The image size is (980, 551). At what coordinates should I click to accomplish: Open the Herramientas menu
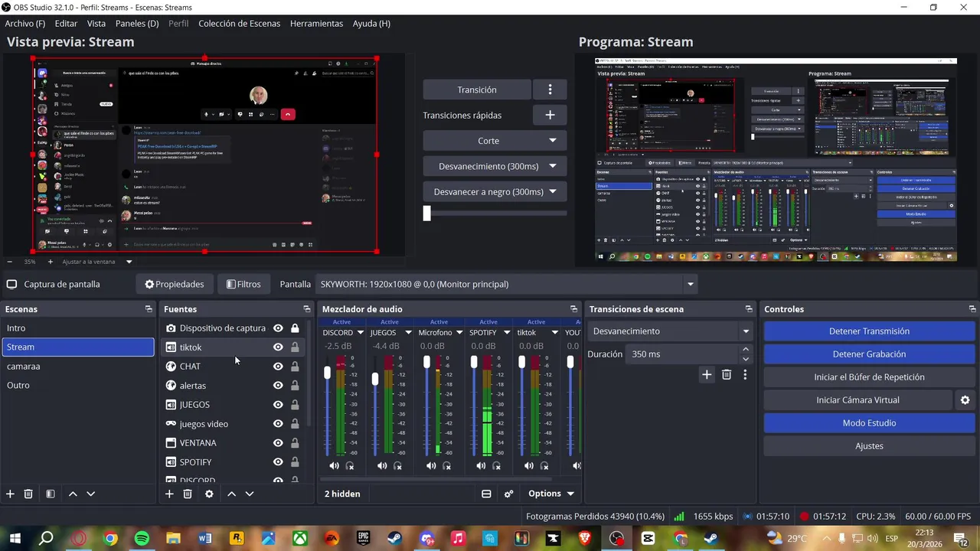point(316,24)
